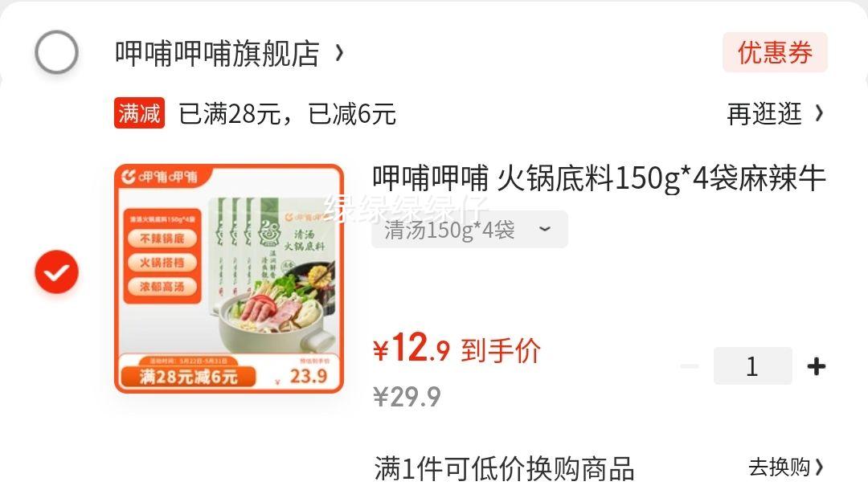Go to 再逛逛 to browse more

(x=764, y=114)
